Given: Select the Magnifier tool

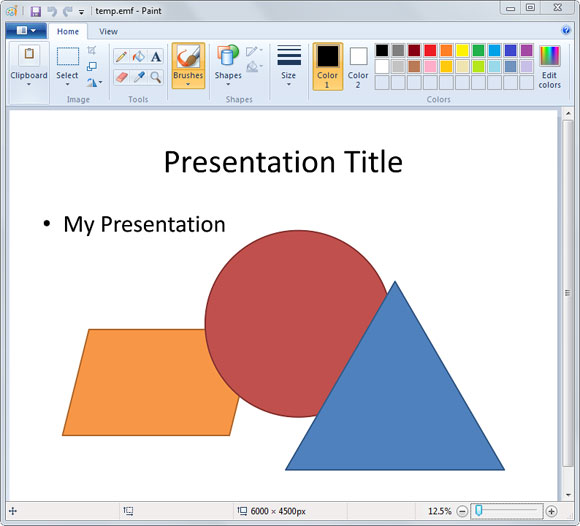Looking at the screenshot, I should coord(156,77).
